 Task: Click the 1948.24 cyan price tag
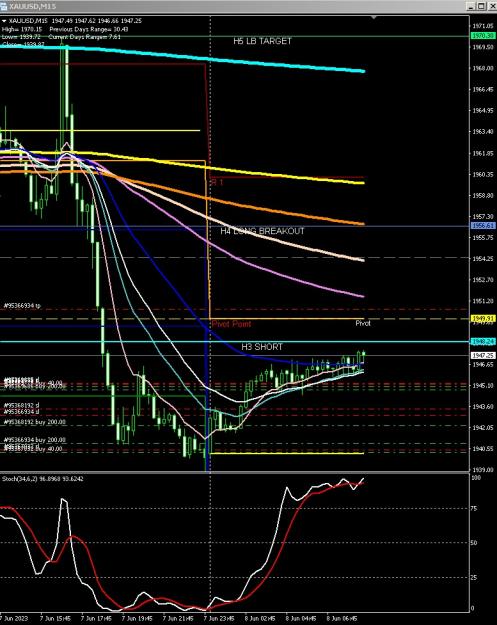click(483, 342)
